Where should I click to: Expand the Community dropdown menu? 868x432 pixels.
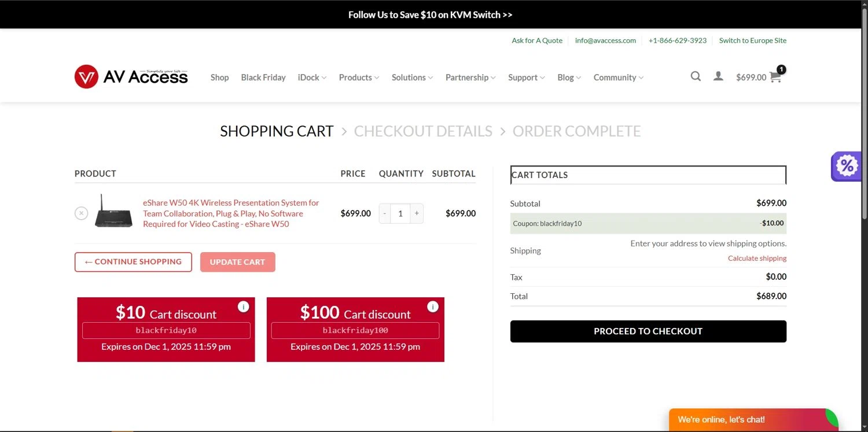(x=618, y=77)
